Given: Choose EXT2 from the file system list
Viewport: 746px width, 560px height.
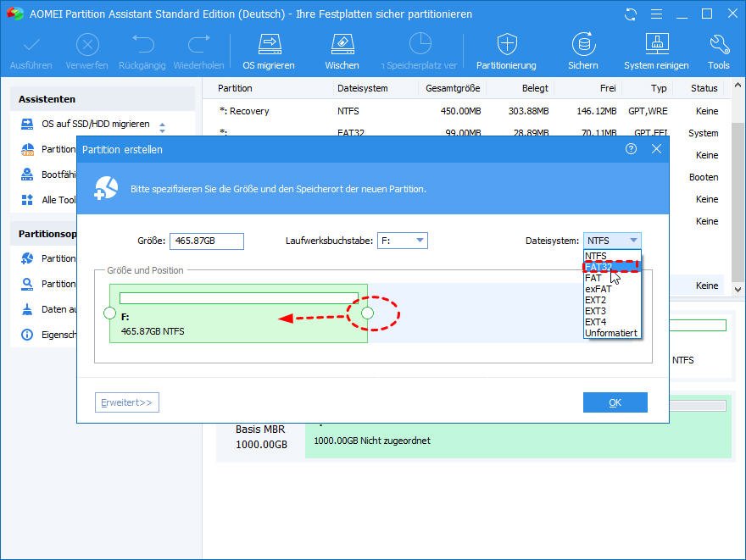Looking at the screenshot, I should [612, 300].
